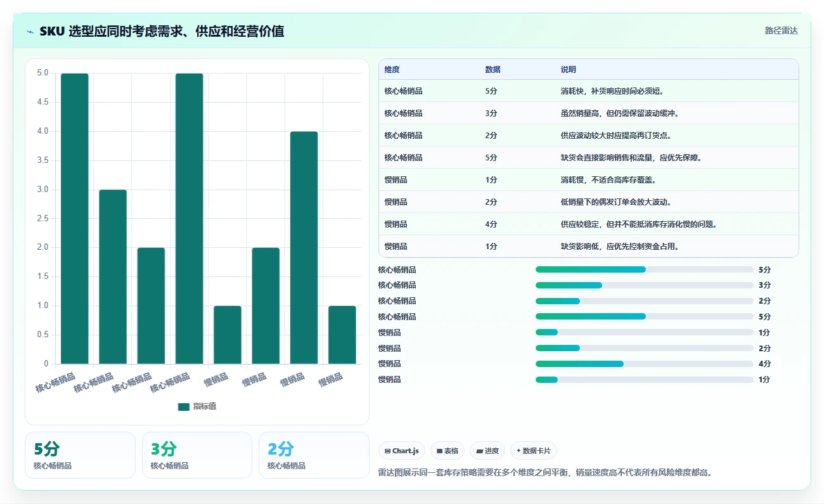Click the 数据卡片 chip
The image size is (824, 504).
click(534, 451)
